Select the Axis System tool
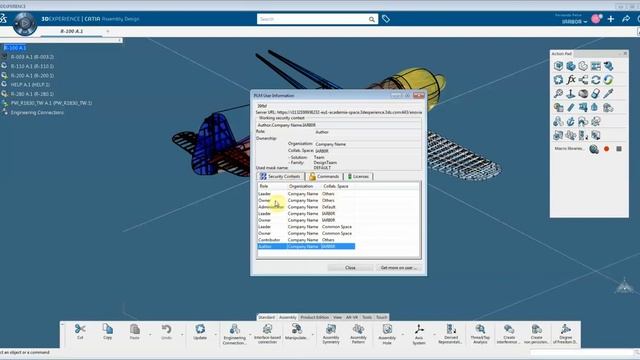 click(419, 334)
